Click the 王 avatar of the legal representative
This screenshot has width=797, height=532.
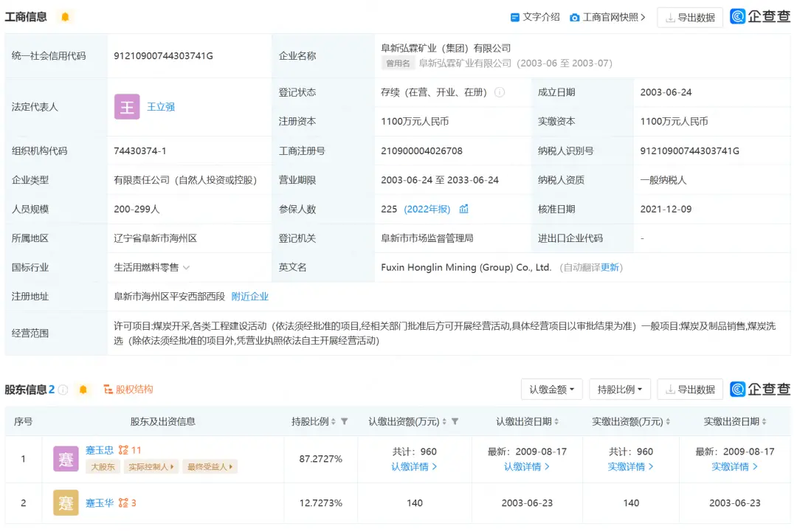(127, 107)
